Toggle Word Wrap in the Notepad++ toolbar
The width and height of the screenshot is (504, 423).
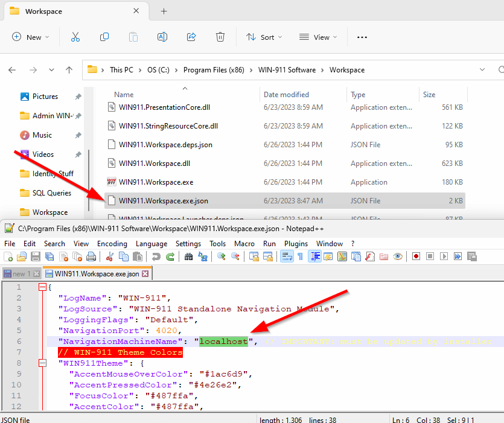pos(287,256)
